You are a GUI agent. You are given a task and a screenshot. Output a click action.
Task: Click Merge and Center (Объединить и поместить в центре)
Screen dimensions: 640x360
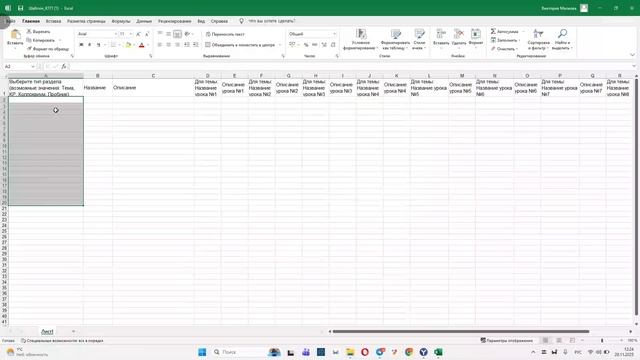[x=240, y=45]
